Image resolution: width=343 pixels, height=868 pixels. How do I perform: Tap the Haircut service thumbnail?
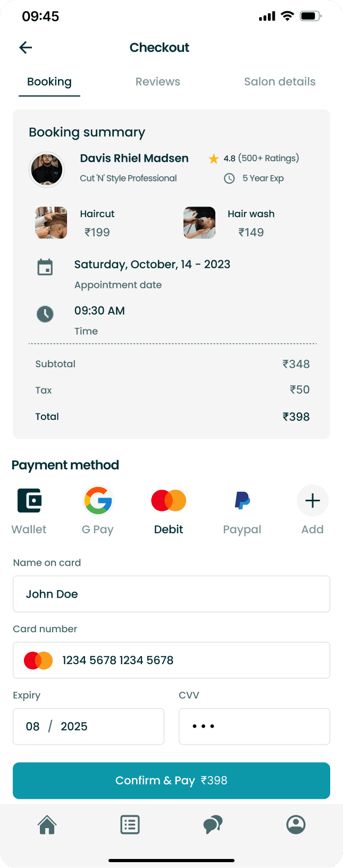pos(51,222)
